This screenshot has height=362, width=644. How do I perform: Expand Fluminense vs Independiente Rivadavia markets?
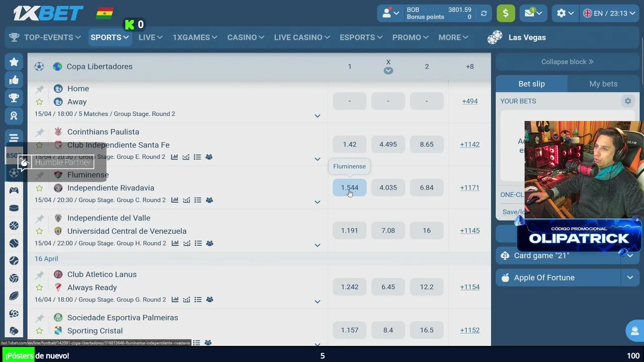pos(317,202)
